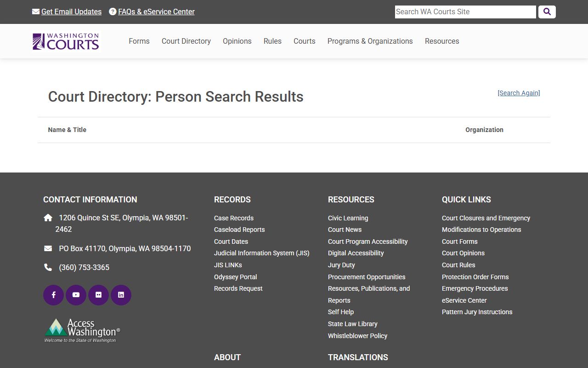Open Jury Duty link
The width and height of the screenshot is (588, 368).
pyautogui.click(x=341, y=265)
